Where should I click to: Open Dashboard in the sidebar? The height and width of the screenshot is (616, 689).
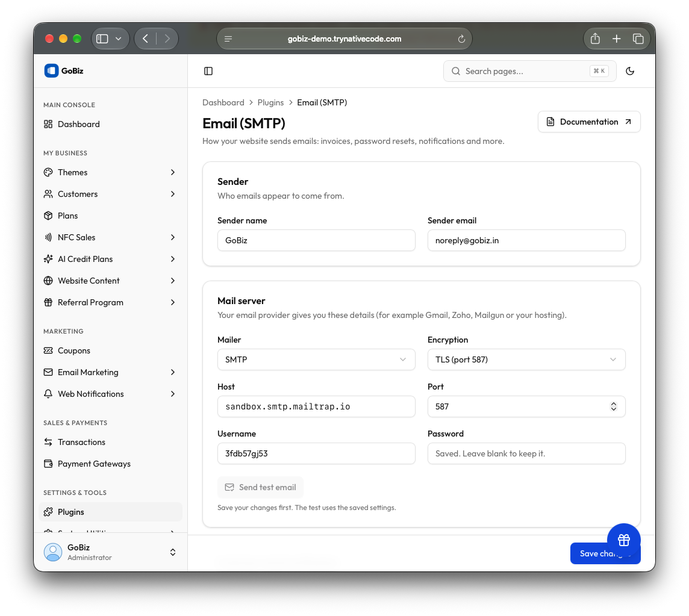pos(111,124)
